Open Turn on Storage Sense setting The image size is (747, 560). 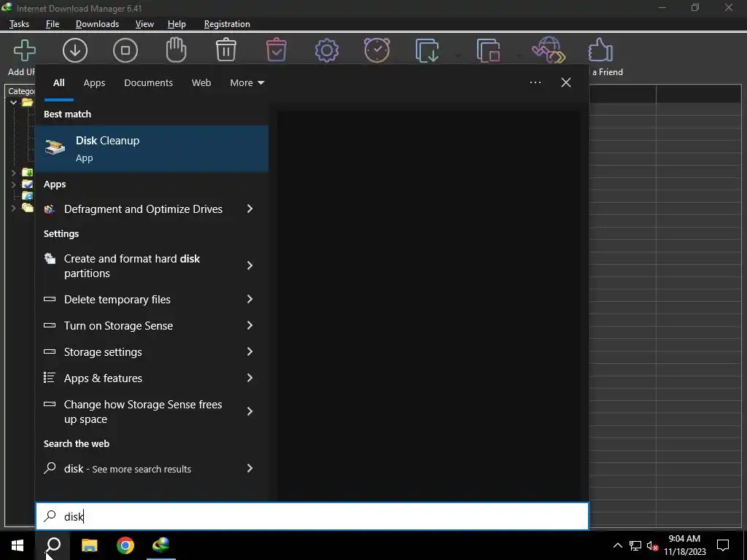click(x=118, y=326)
